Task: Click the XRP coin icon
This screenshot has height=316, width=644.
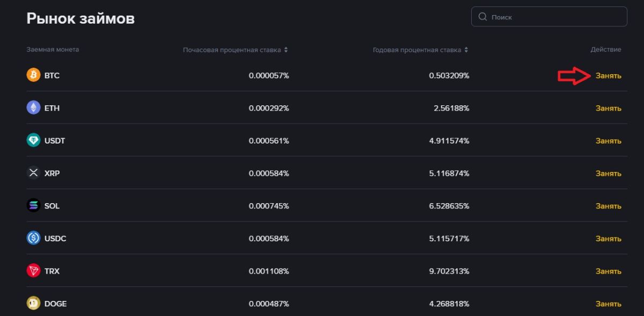Action: pyautogui.click(x=33, y=173)
